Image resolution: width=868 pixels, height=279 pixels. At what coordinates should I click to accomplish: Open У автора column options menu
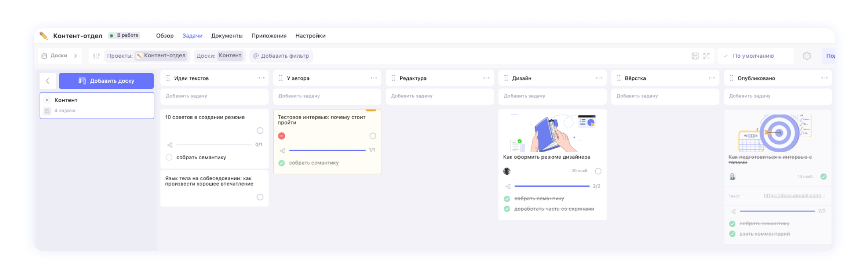[374, 78]
